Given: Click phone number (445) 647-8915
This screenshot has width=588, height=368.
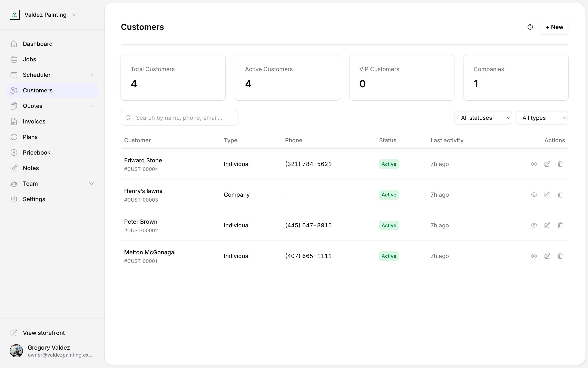Looking at the screenshot, I should point(308,225).
